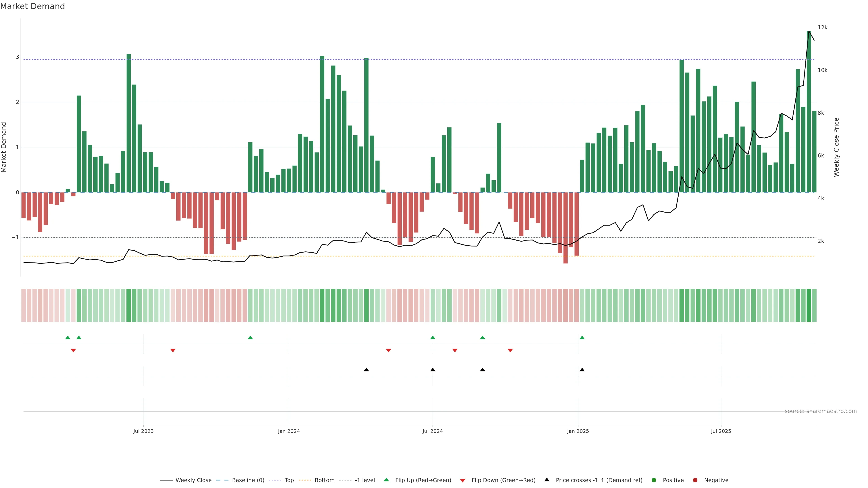Viewport: 868px width, 488px height.
Task: Click the red Negative legend dot
Action: coord(695,480)
